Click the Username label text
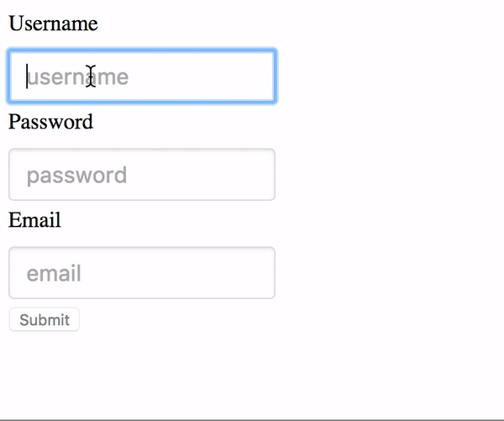 click(53, 24)
